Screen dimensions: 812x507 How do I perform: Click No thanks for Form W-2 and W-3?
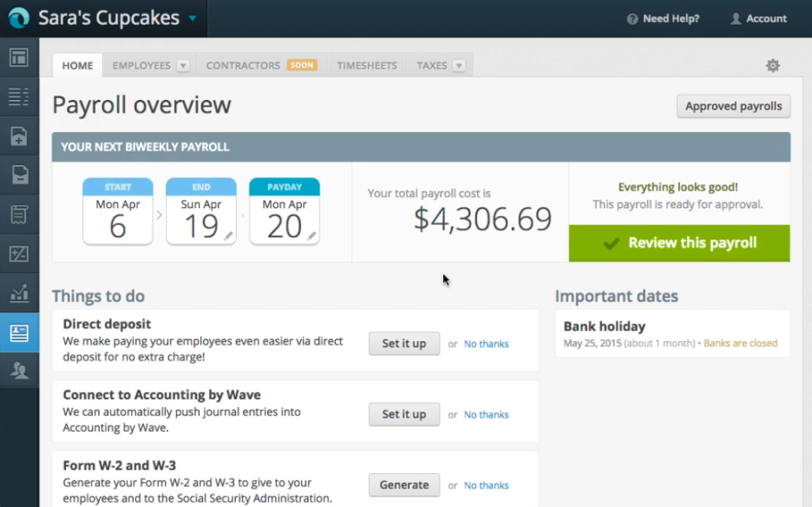click(x=486, y=486)
